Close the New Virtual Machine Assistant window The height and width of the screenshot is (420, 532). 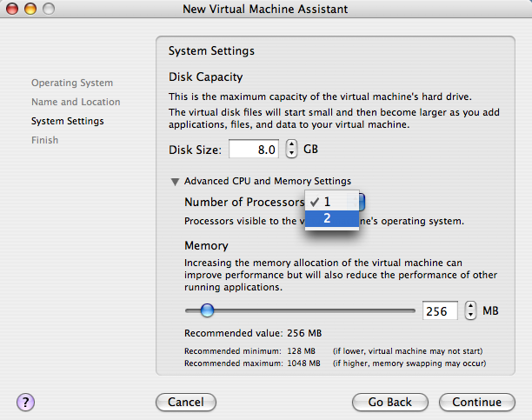pyautogui.click(x=11, y=9)
